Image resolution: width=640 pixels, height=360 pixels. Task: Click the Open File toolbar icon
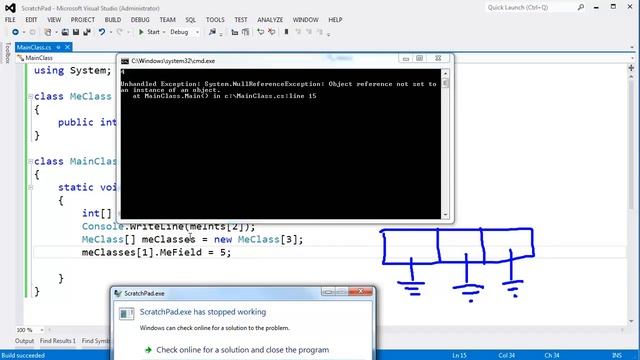(65, 32)
